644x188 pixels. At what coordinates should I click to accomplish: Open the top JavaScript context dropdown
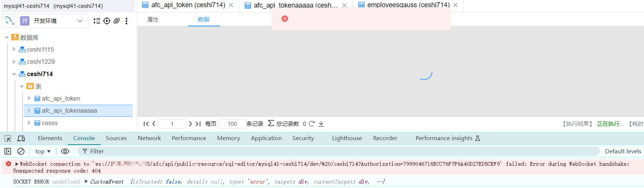pos(43,151)
